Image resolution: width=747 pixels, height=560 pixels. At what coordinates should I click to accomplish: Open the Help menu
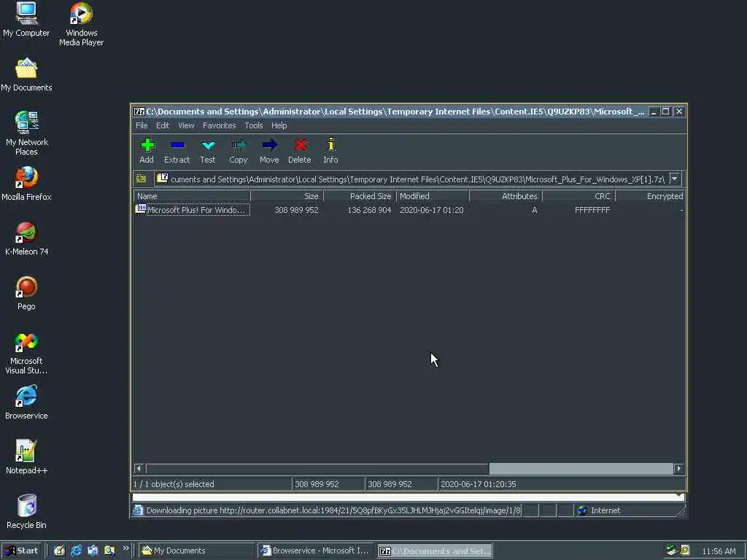pos(279,125)
